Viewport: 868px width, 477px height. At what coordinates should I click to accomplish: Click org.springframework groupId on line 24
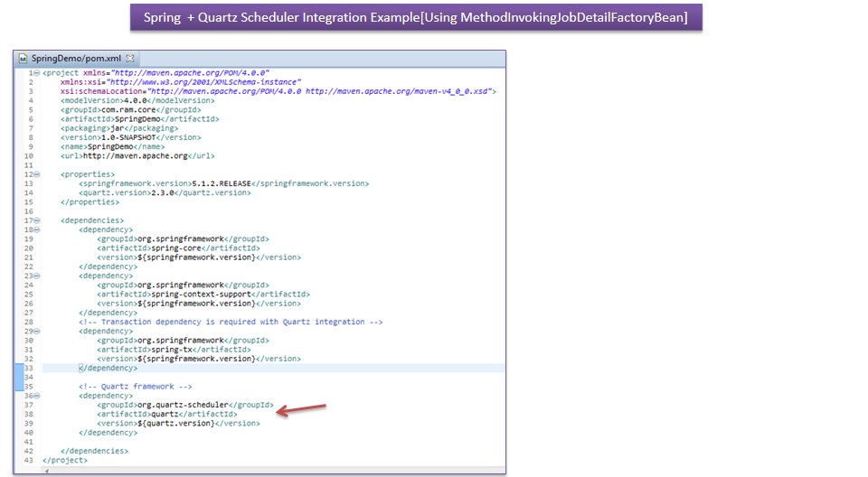(181, 285)
